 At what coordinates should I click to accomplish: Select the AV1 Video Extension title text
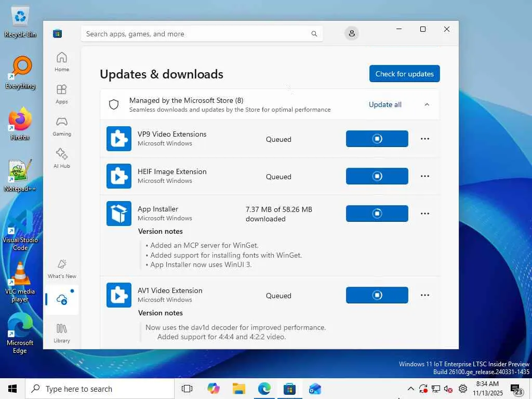click(x=170, y=290)
